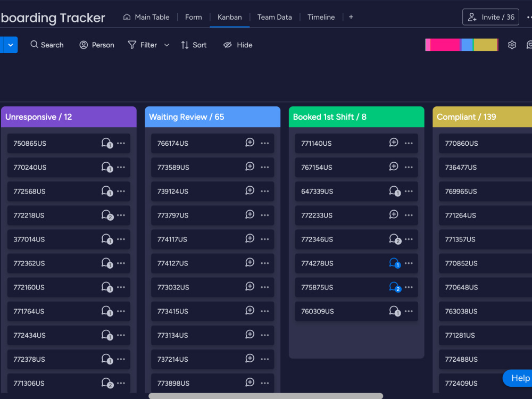This screenshot has width=532, height=399.
Task: Click Waiting Review / 65 column header
Action: click(x=213, y=117)
